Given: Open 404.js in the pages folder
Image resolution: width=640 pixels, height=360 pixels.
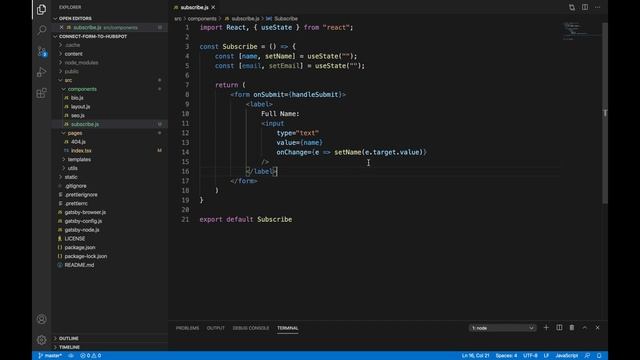Looking at the screenshot, I should 78,142.
